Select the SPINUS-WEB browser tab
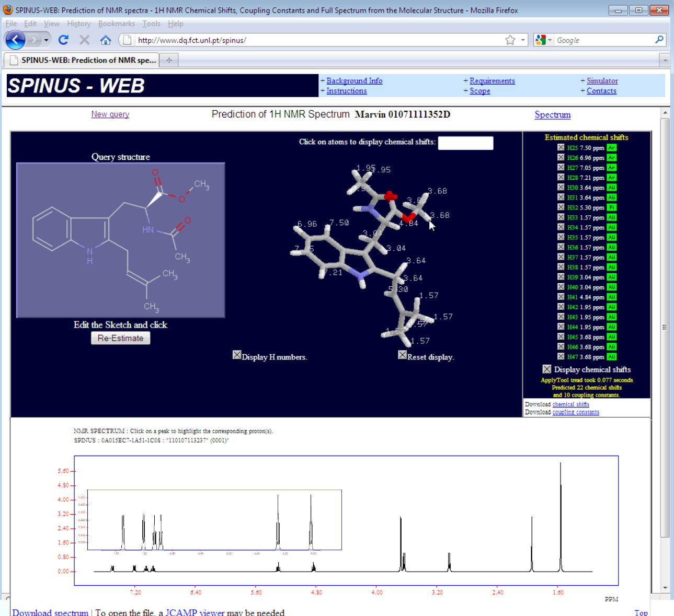This screenshot has height=616, width=674. coord(82,60)
